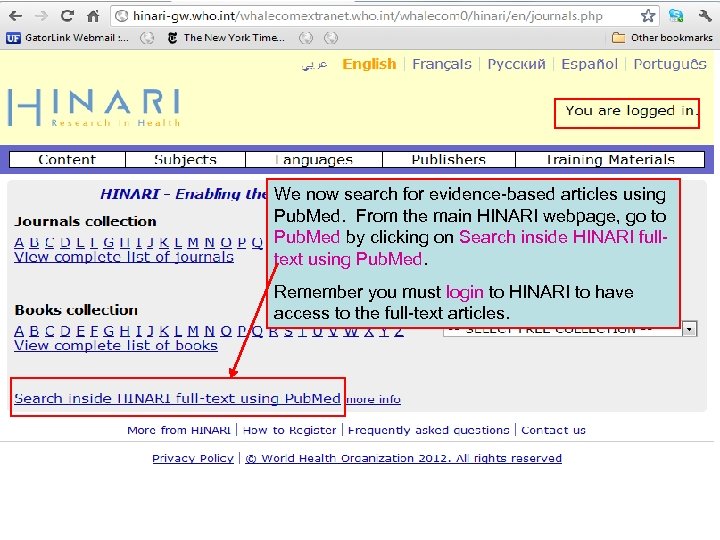Open the Languages menu tab

click(314, 159)
